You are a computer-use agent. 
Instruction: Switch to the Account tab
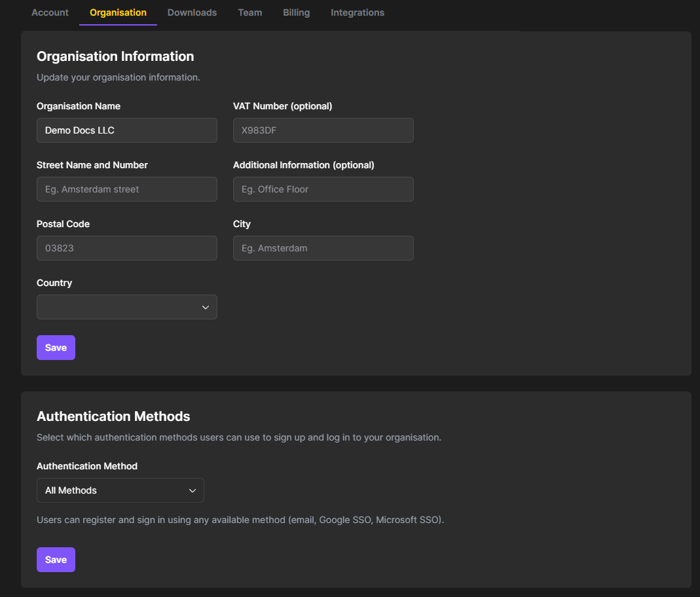tap(50, 12)
